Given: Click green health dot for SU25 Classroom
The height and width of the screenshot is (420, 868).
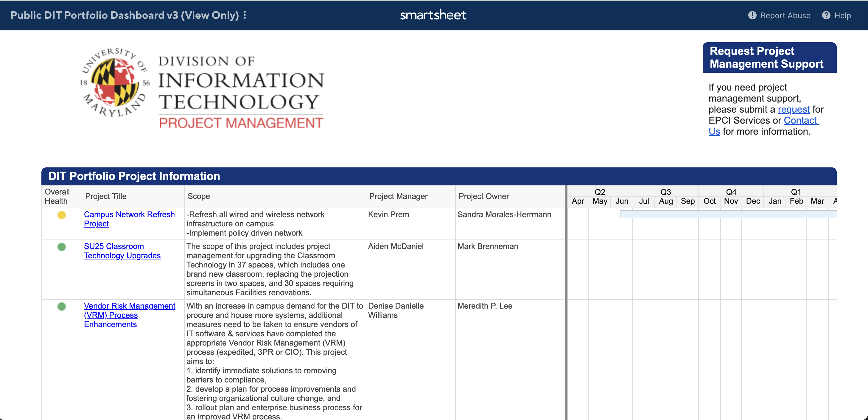Looking at the screenshot, I should [x=61, y=247].
